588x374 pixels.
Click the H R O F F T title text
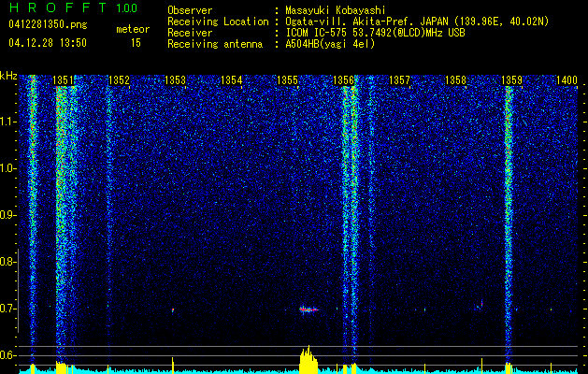59,7
